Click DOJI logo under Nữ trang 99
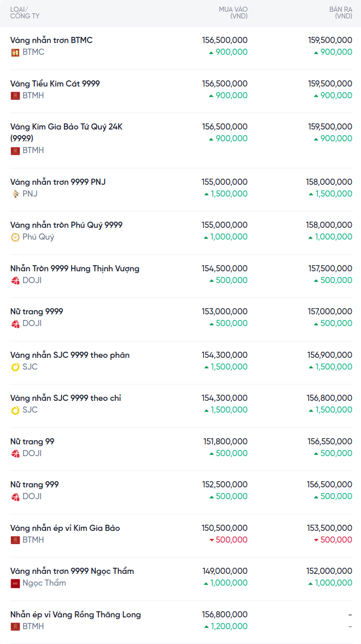Screen dimensions: 361x644 tap(15, 454)
